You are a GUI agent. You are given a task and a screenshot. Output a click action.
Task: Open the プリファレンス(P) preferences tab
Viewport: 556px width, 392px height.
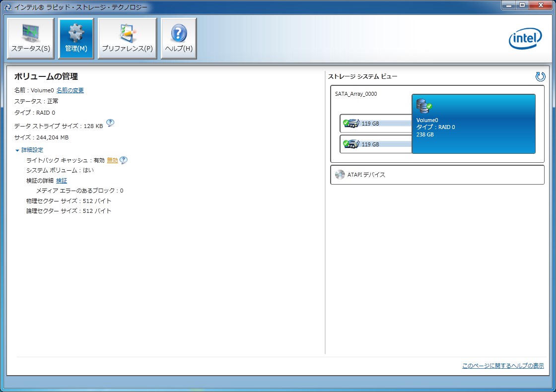pyautogui.click(x=127, y=39)
